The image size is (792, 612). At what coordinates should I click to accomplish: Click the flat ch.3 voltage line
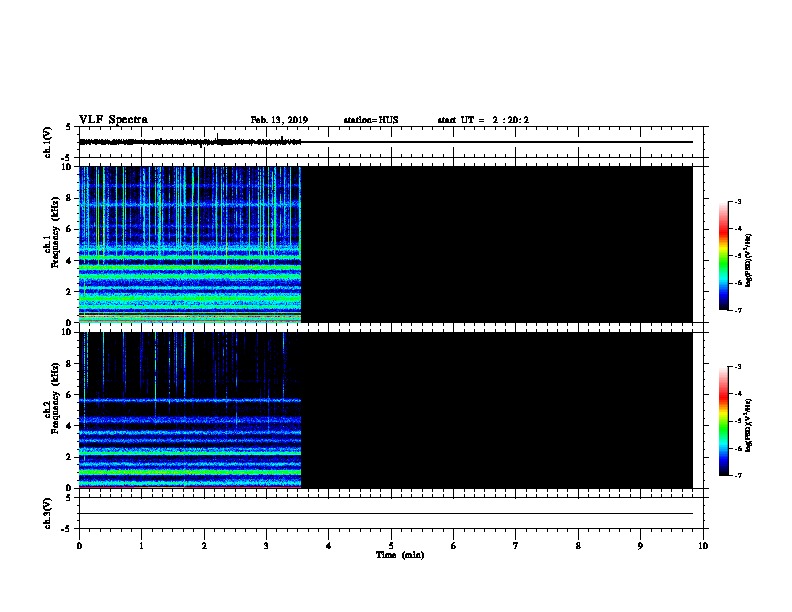(x=386, y=514)
